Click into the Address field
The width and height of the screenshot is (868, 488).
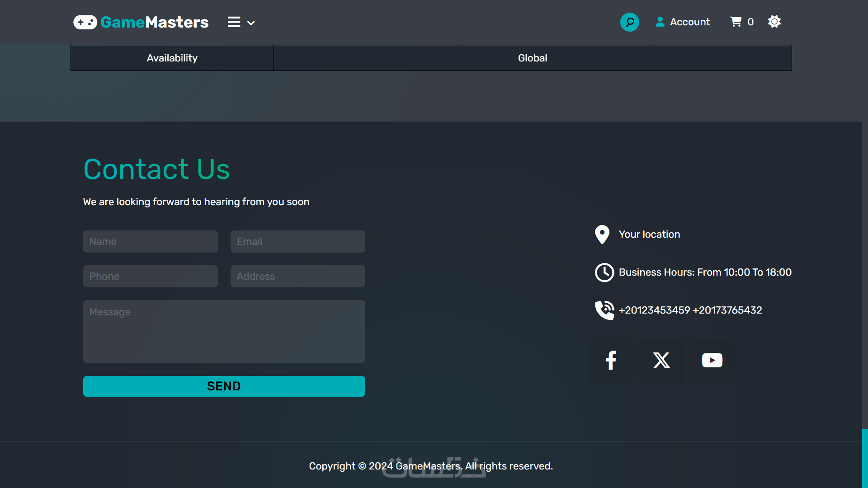tap(298, 277)
